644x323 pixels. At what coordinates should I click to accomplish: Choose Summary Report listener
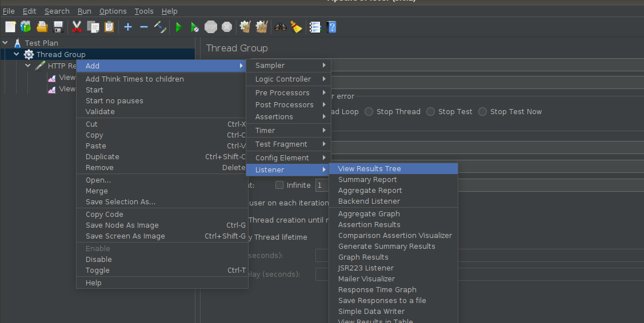[394, 180]
